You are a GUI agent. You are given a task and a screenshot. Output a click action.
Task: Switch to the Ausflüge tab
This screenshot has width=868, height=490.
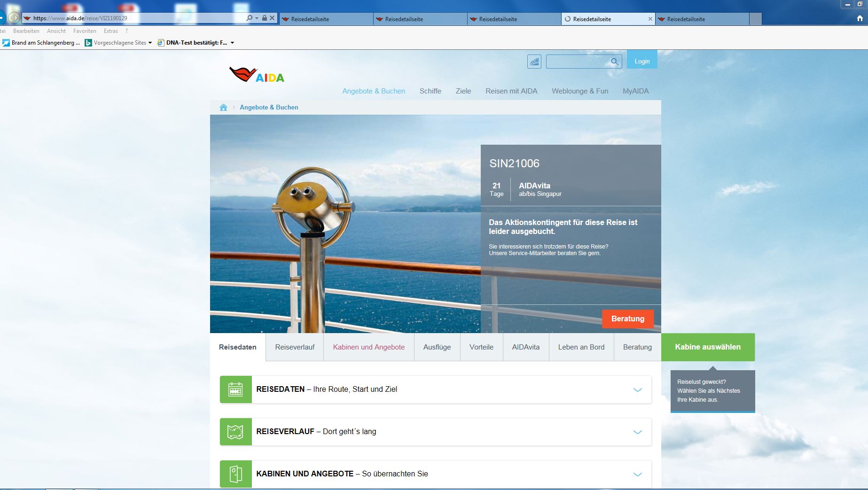tap(437, 347)
